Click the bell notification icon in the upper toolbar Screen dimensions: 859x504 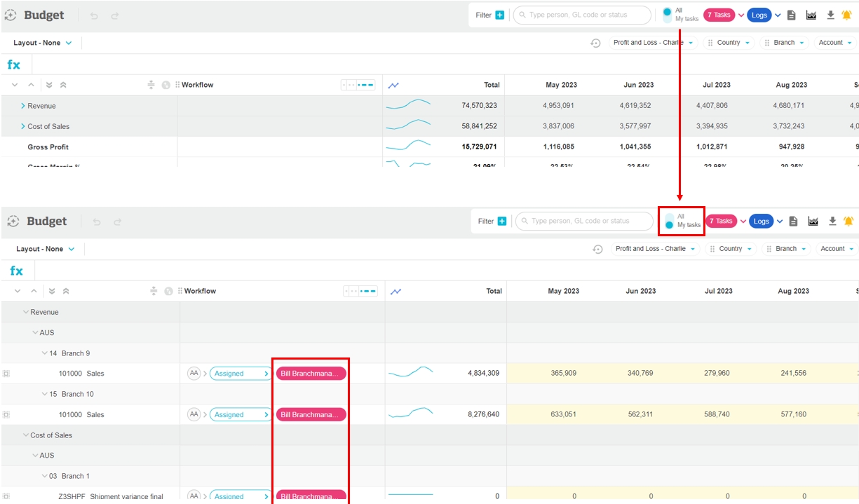846,15
